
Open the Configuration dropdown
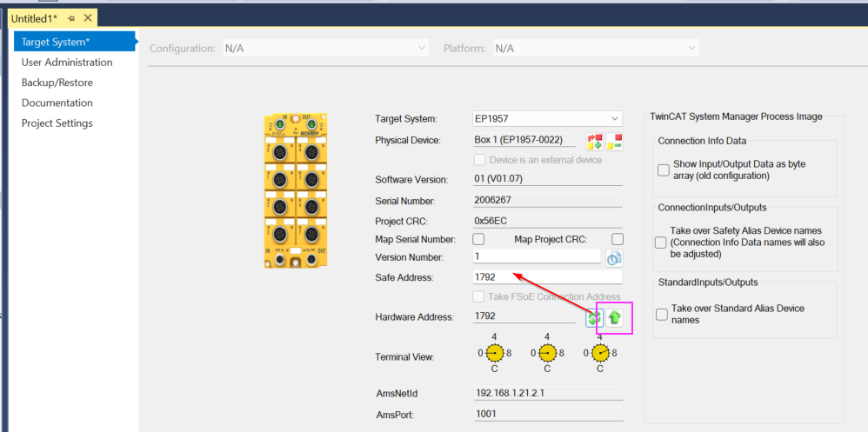click(x=325, y=48)
